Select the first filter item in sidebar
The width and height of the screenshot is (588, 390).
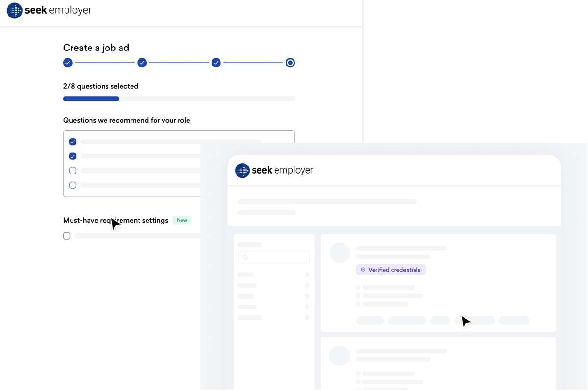[246, 274]
